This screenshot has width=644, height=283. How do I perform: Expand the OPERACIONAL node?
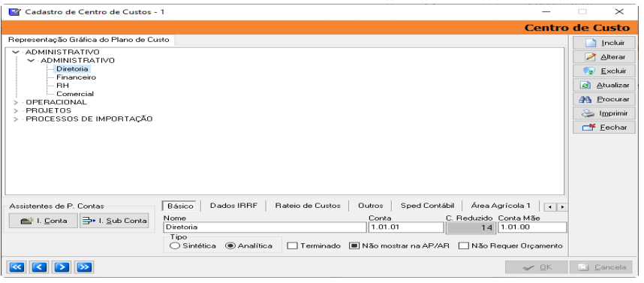[x=16, y=102]
